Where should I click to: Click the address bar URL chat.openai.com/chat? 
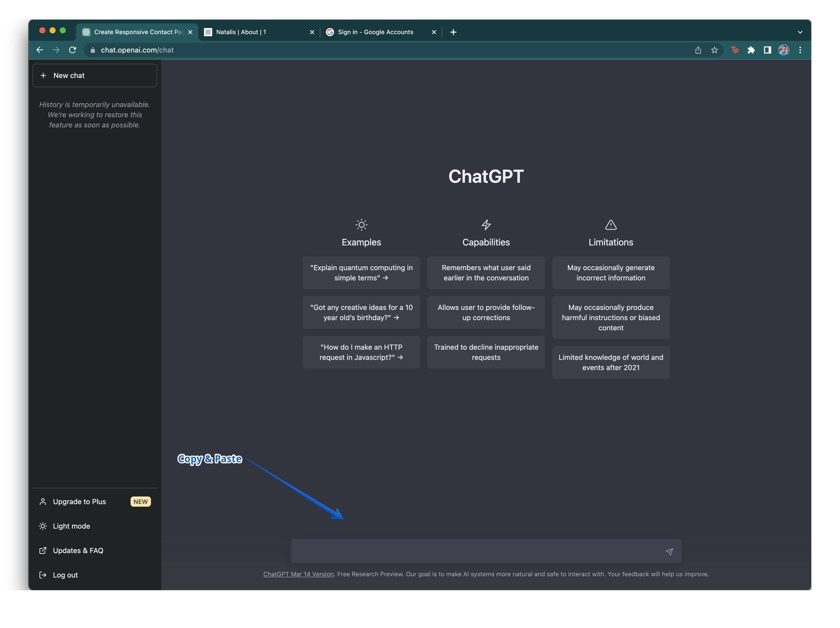[x=137, y=50]
